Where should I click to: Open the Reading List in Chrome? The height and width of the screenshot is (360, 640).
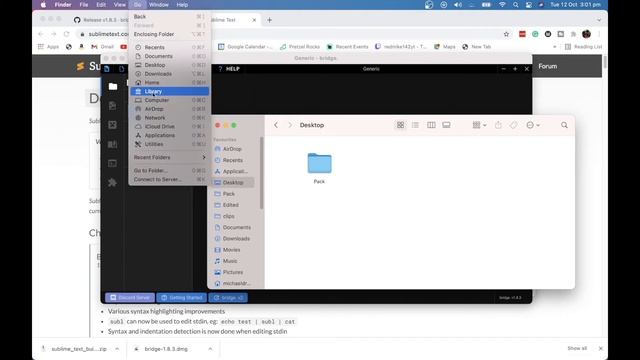point(583,47)
